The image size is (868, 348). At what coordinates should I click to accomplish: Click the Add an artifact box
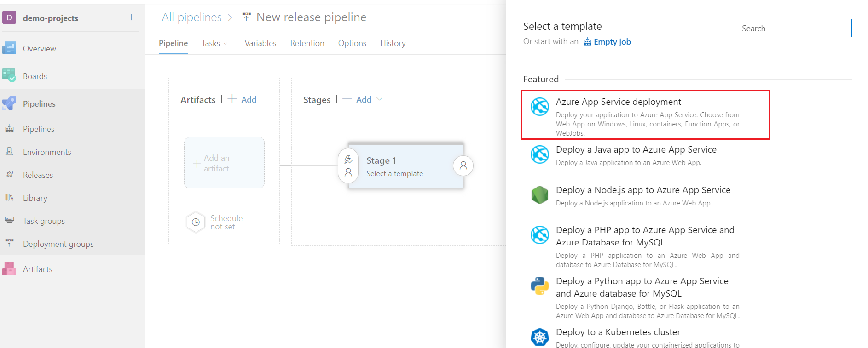(224, 163)
